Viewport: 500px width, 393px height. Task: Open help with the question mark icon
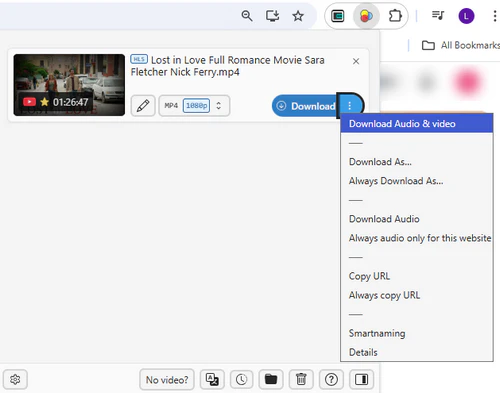[x=331, y=379]
